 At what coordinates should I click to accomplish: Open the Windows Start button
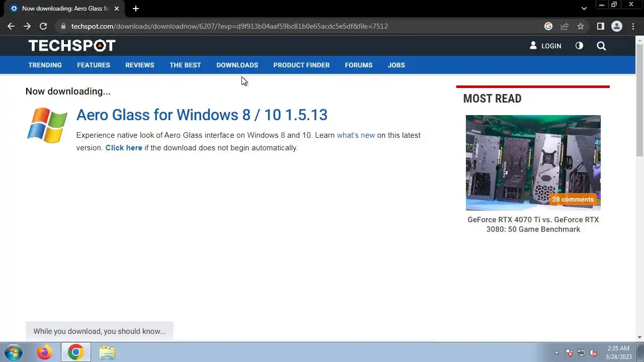14,352
